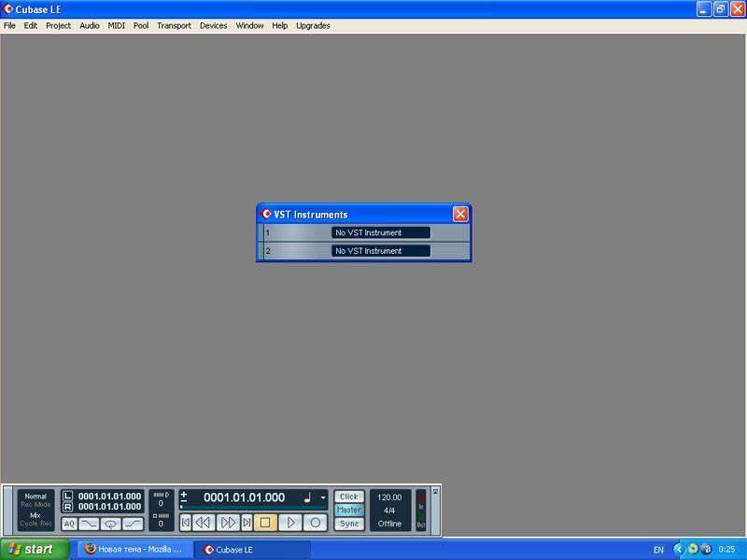Click the 4/4 time signature value
The image size is (747, 560).
389,511
